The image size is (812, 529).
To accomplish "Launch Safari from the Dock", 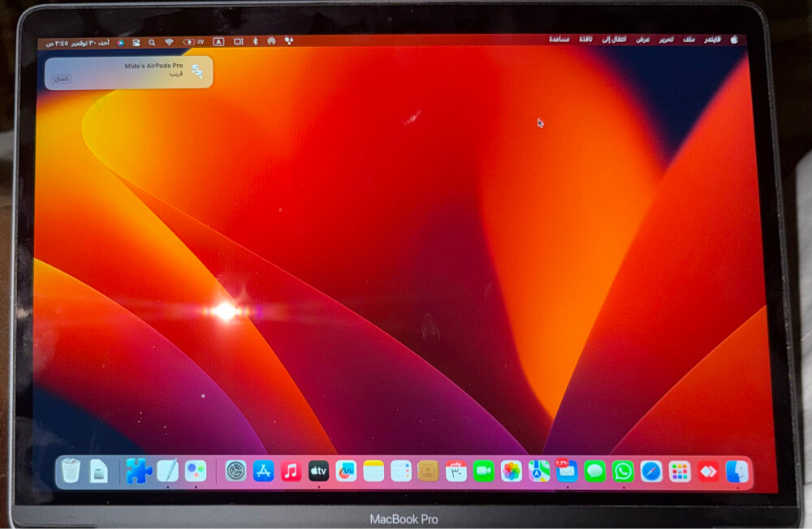I will (x=651, y=471).
